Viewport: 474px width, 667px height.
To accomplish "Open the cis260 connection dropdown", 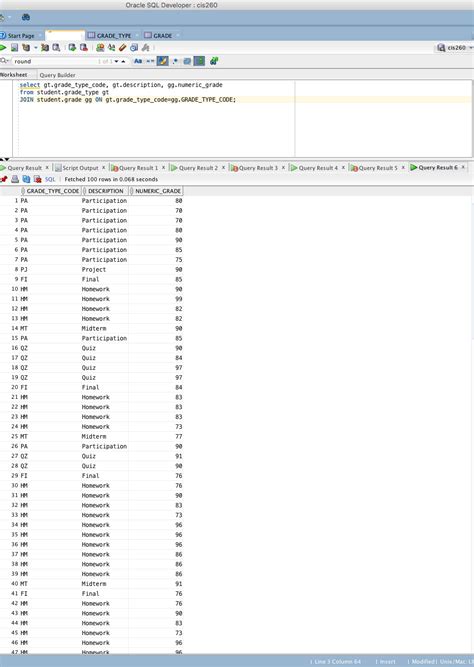I will pos(455,48).
